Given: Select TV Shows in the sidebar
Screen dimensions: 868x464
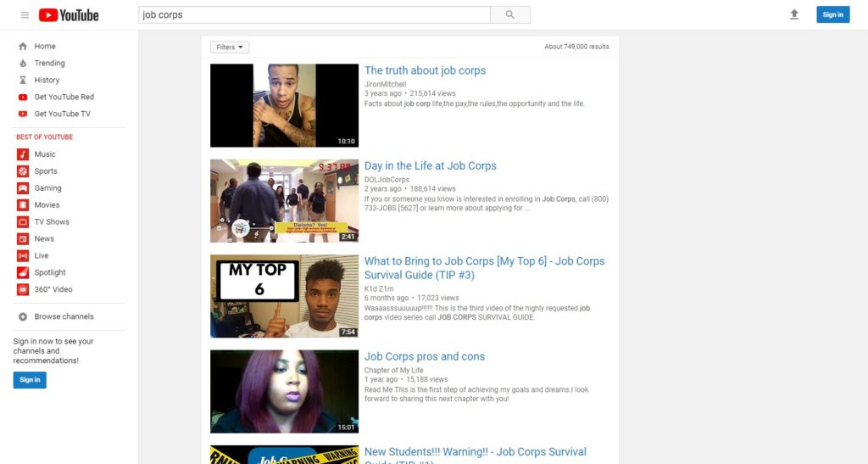Looking at the screenshot, I should 52,222.
